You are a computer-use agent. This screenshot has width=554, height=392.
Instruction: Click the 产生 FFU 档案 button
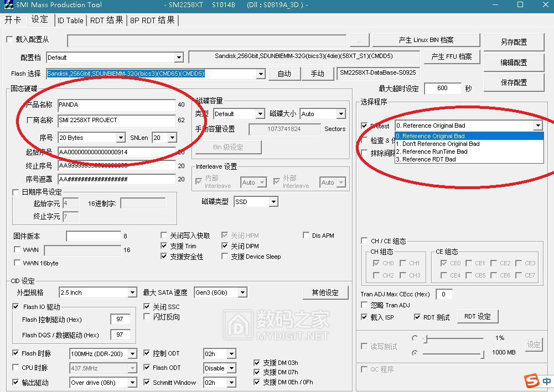pyautogui.click(x=452, y=57)
